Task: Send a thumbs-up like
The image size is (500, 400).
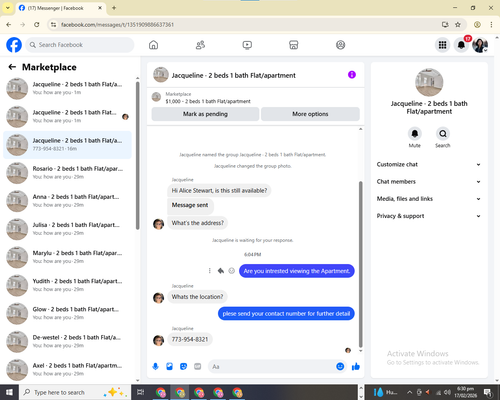Action: (x=356, y=367)
